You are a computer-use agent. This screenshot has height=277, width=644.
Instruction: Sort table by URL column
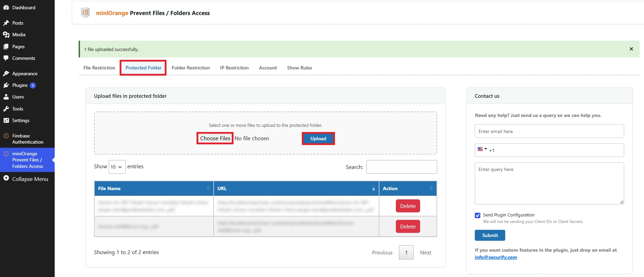click(296, 188)
